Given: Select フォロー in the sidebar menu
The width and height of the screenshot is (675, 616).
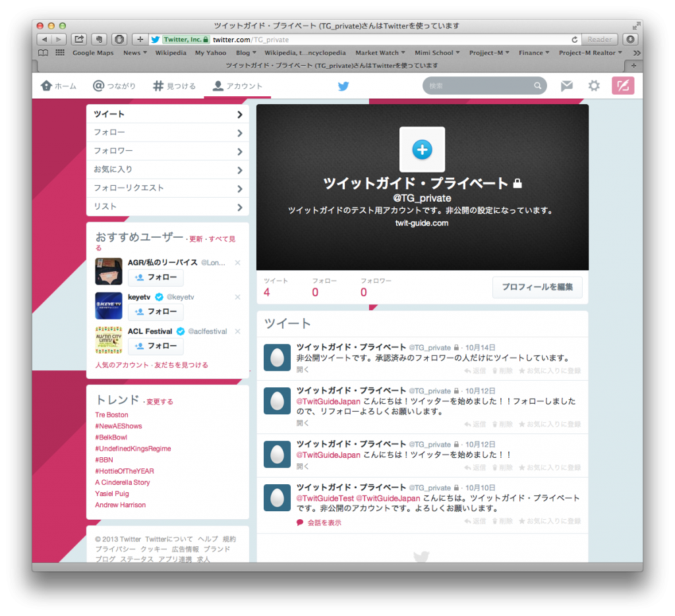Looking at the screenshot, I should point(167,132).
